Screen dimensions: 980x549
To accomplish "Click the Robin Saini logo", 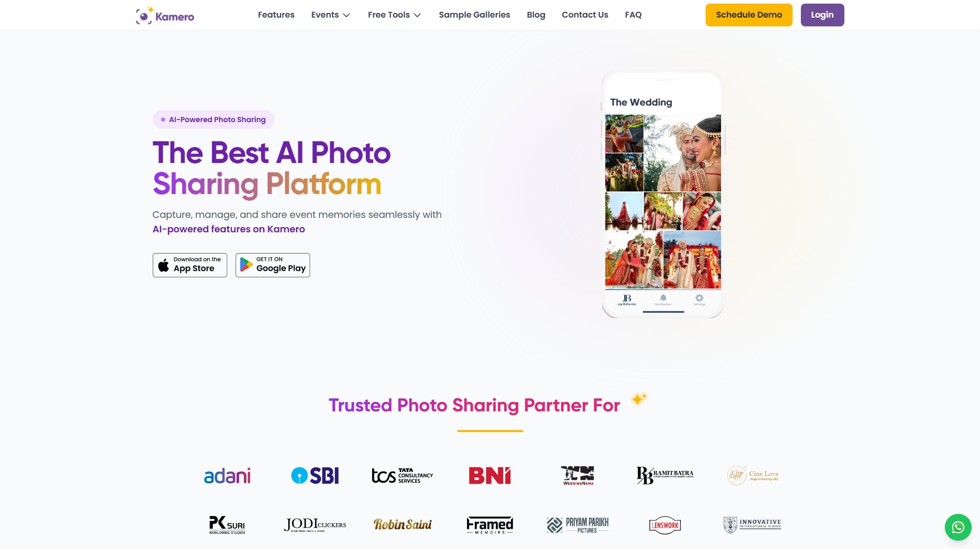I will point(402,525).
